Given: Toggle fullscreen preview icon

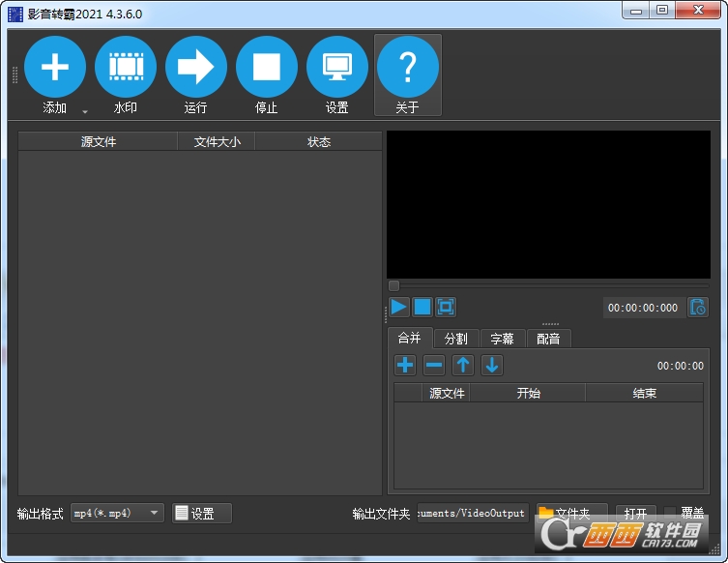Looking at the screenshot, I should click(446, 307).
